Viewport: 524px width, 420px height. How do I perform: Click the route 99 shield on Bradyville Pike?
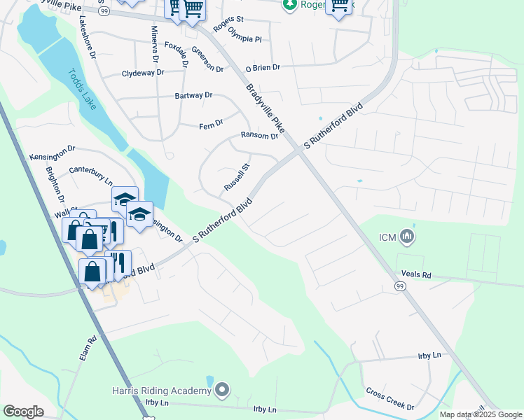click(x=104, y=11)
